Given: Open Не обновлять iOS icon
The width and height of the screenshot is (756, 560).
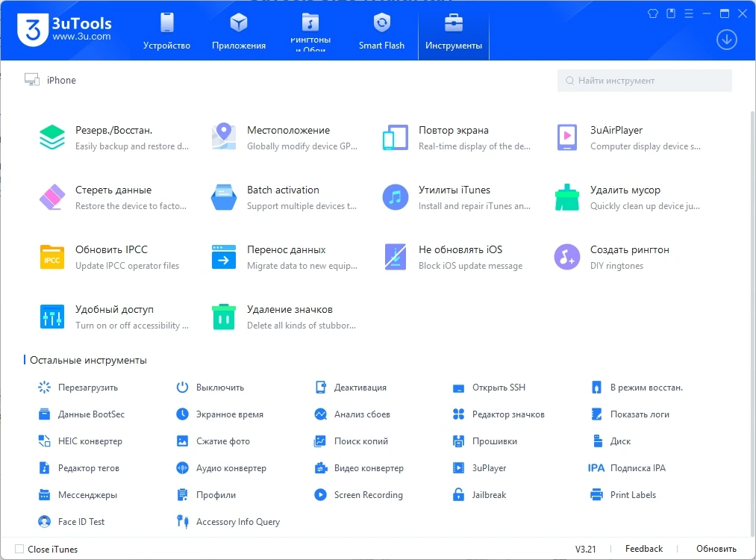Looking at the screenshot, I should (x=396, y=257).
